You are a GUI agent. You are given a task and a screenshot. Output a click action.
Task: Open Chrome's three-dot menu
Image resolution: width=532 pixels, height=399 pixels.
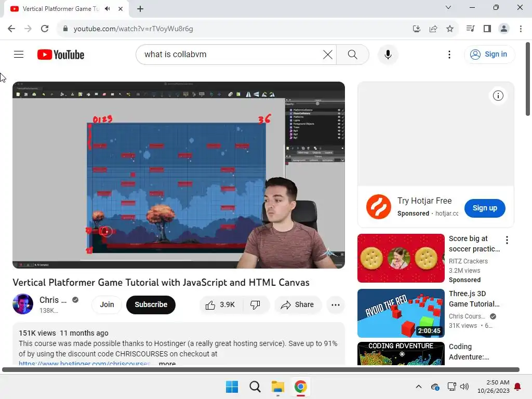(521, 29)
